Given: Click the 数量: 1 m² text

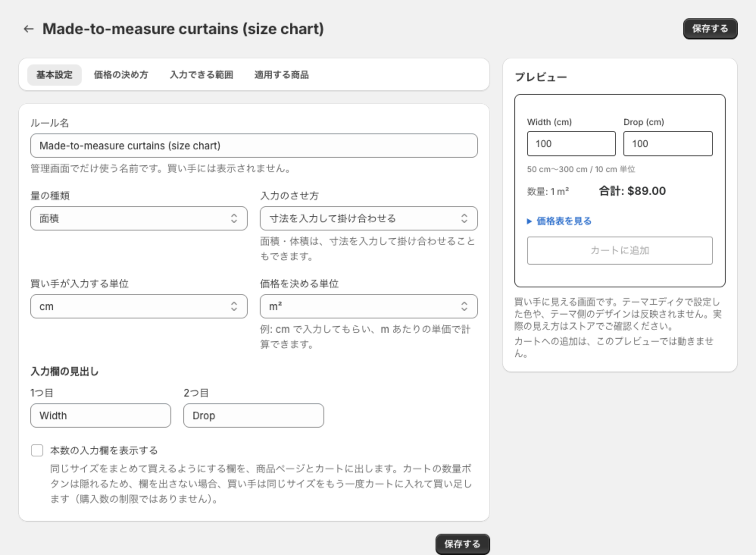Looking at the screenshot, I should [x=548, y=191].
